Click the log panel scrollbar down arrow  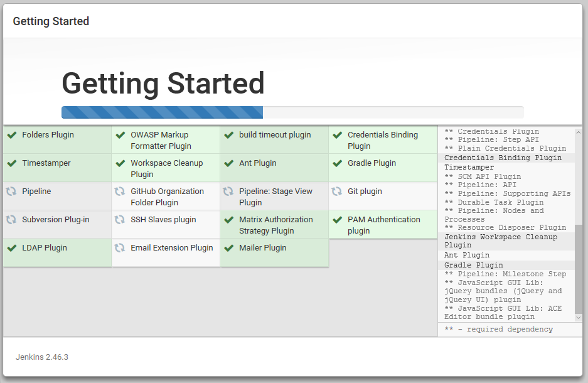[578, 317]
